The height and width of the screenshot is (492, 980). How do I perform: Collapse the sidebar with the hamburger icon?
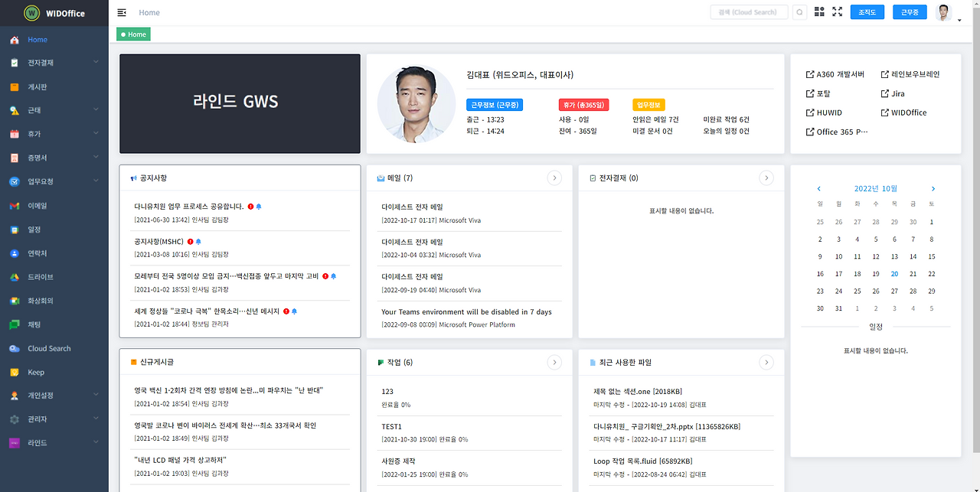(x=122, y=12)
